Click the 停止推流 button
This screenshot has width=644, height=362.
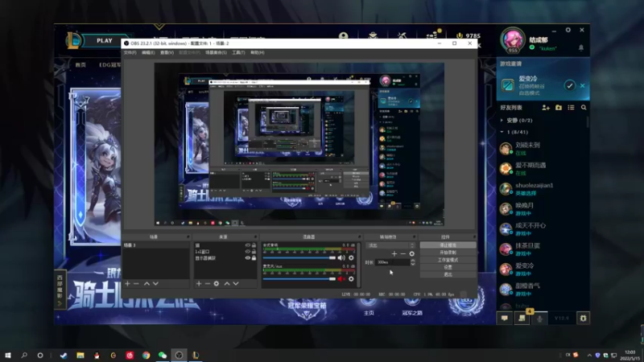448,245
